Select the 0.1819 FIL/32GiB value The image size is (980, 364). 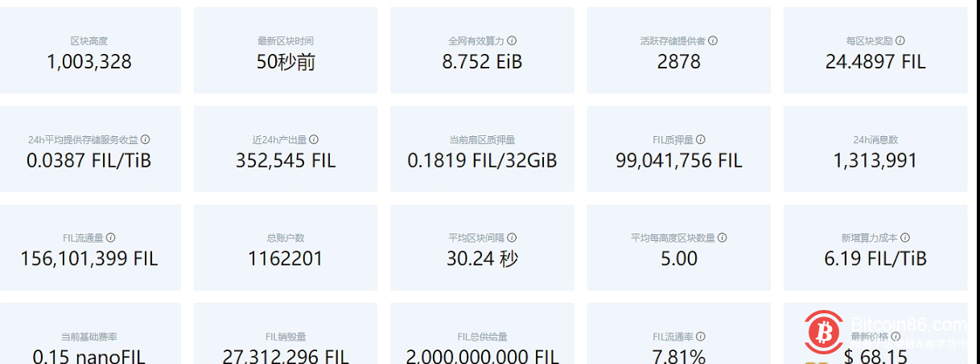point(482,160)
